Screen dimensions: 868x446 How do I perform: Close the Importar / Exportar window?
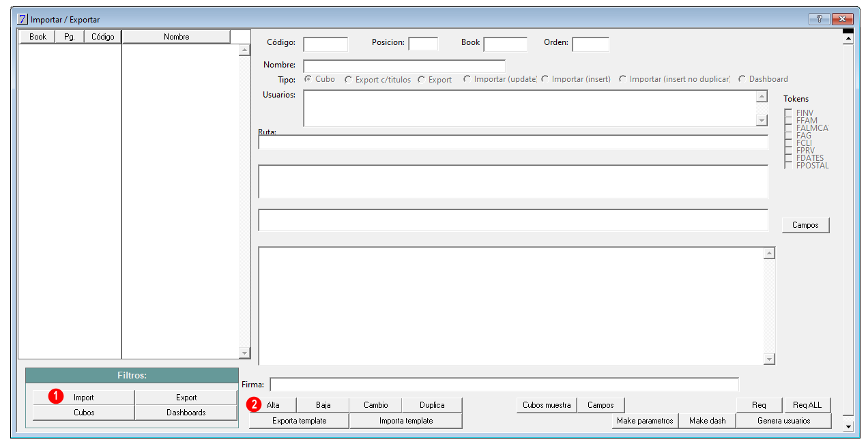tap(843, 19)
